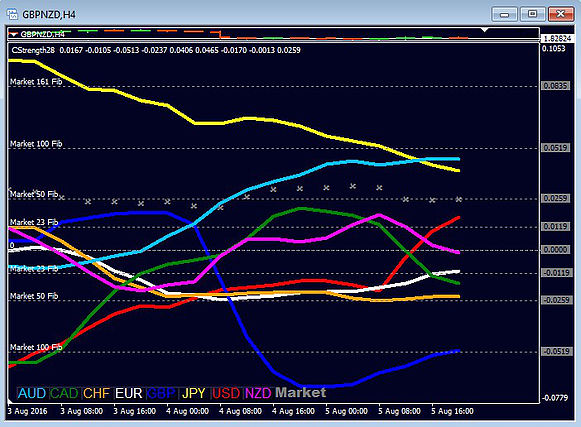The height and width of the screenshot is (427, 581).
Task: Select the Market 100 Fib upper label
Action: point(36,144)
